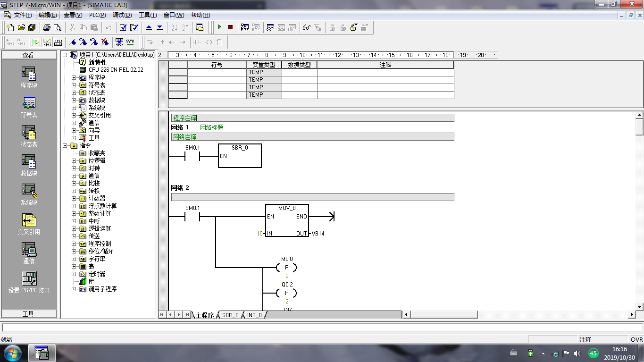The image size is (644, 362).
Task: Click the 工具 bar at the sidebar bottom
Action: tap(28, 314)
